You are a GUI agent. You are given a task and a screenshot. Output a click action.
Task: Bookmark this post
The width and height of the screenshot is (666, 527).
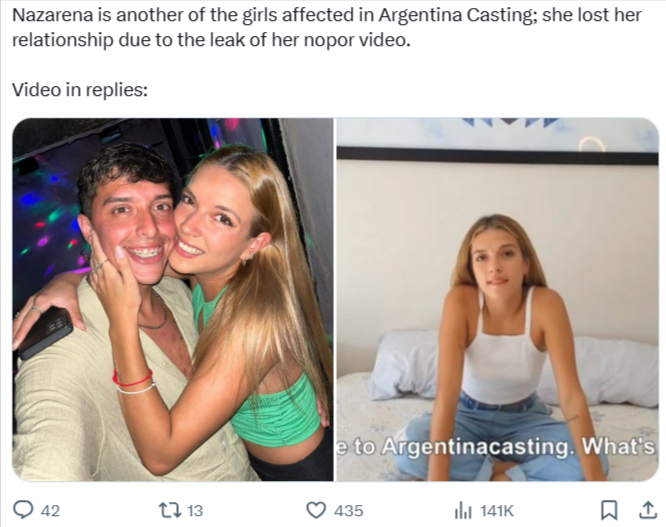coord(608,510)
